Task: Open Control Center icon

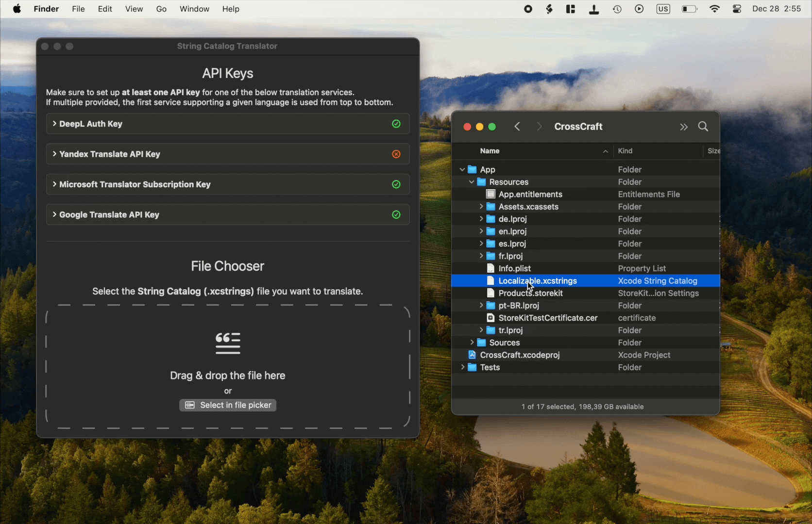Action: pyautogui.click(x=737, y=9)
